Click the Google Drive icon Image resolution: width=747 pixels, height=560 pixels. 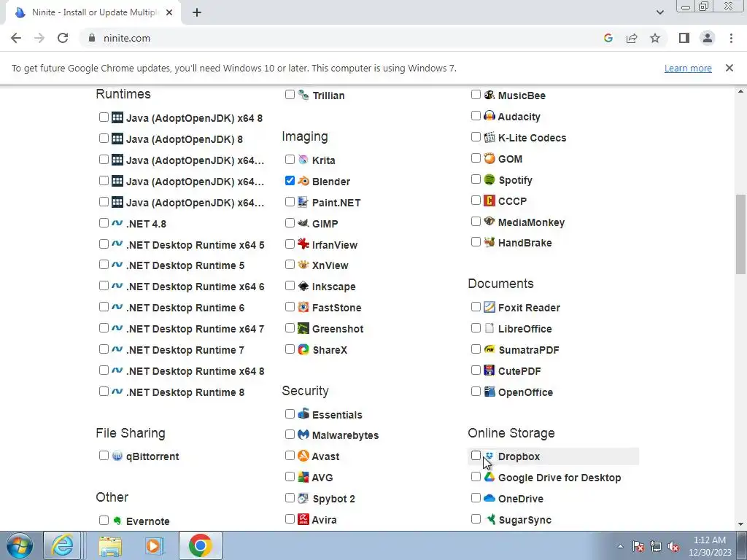[x=489, y=477]
